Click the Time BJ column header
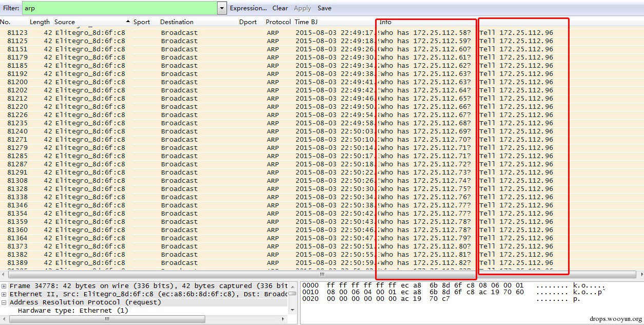The width and height of the screenshot is (644, 325). point(306,22)
